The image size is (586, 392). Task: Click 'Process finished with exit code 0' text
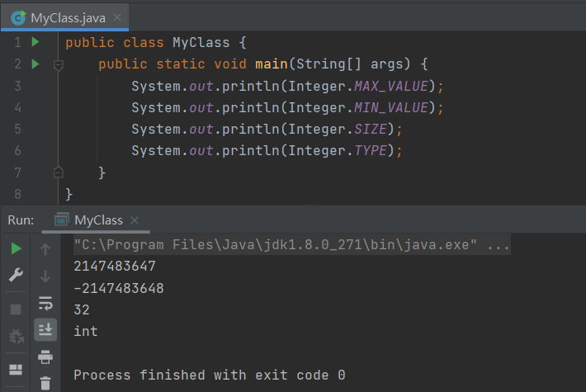[210, 375]
